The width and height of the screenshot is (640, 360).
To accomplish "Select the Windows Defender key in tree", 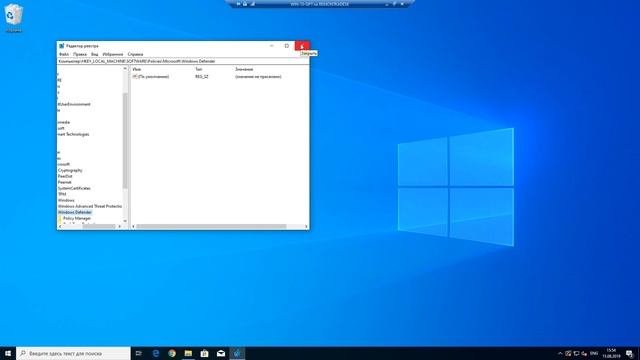I will 75,212.
